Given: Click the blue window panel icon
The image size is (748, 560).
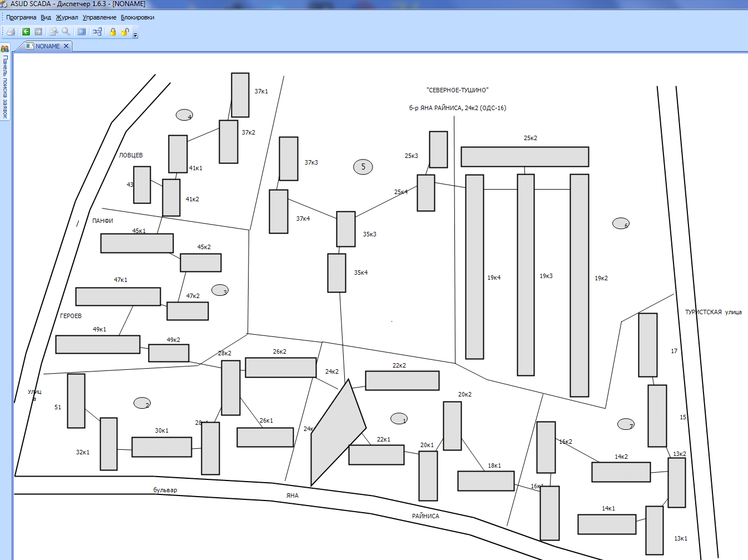Looking at the screenshot, I should click(82, 32).
